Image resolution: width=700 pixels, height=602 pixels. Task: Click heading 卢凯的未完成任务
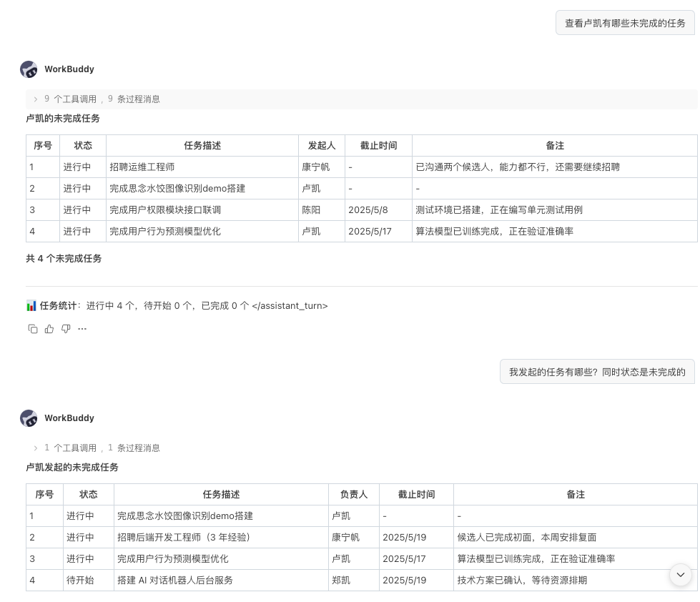click(63, 118)
